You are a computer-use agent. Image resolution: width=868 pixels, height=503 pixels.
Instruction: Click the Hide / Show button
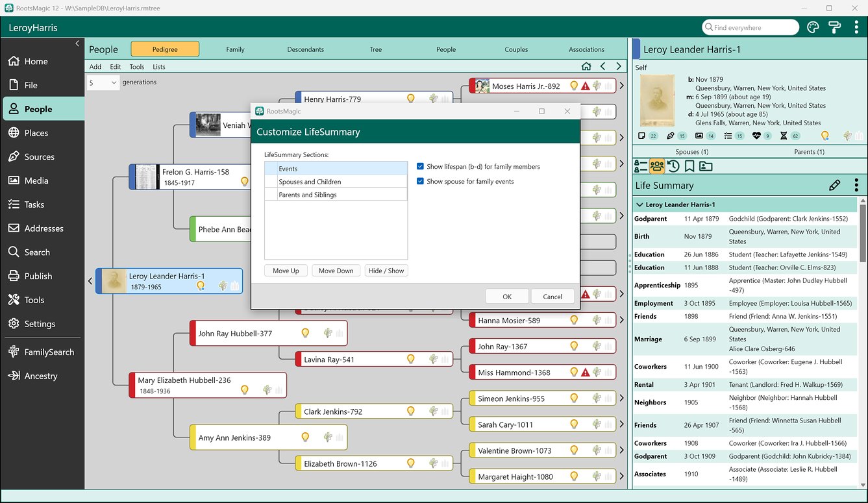click(x=386, y=271)
